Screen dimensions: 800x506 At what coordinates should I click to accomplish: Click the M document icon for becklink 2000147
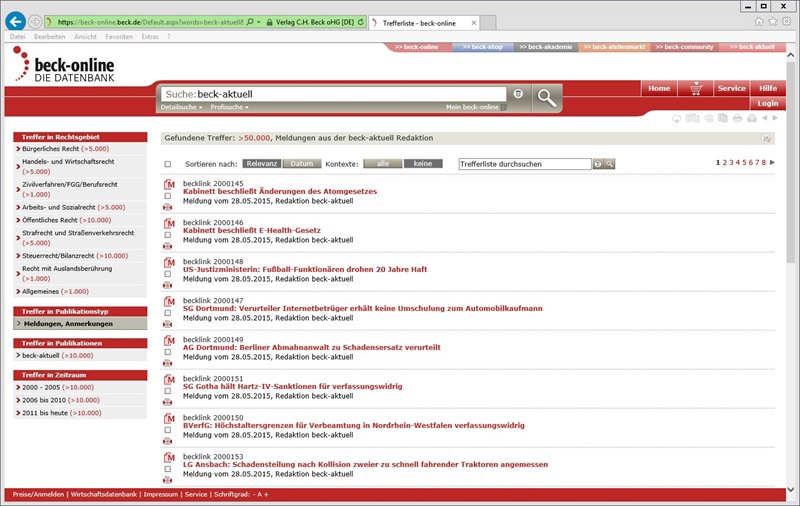pos(169,301)
